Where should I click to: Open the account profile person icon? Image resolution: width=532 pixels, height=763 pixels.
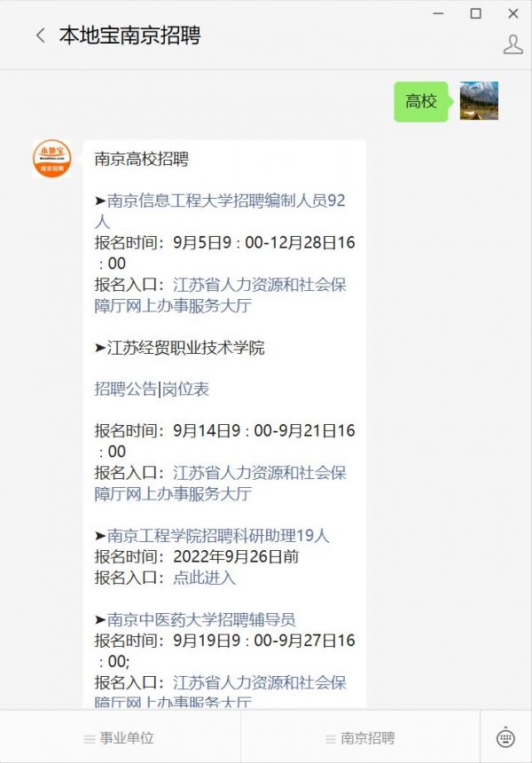click(x=513, y=44)
